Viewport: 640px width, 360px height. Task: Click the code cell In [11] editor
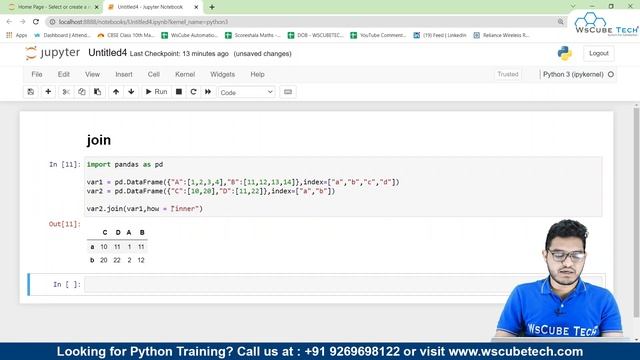tap(343, 187)
